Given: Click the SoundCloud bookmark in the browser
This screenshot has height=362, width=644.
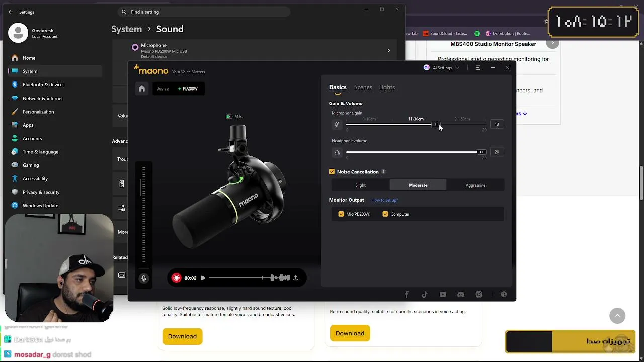Looking at the screenshot, I should tap(445, 34).
